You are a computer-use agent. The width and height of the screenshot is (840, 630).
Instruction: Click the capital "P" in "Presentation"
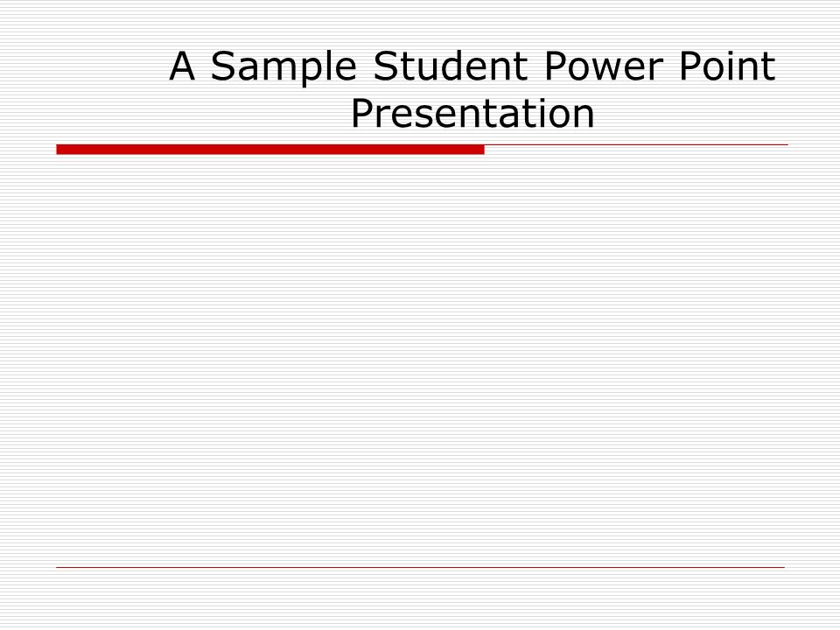coord(362,114)
